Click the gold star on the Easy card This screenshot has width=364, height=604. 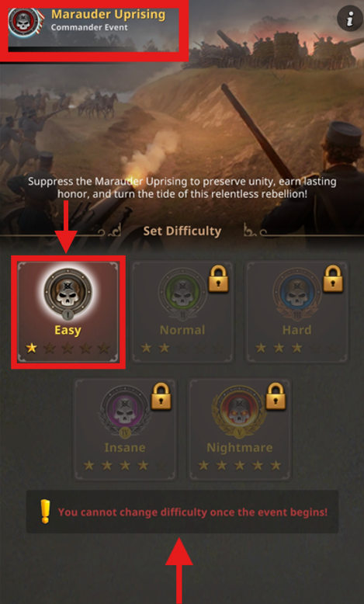pyautogui.click(x=31, y=349)
